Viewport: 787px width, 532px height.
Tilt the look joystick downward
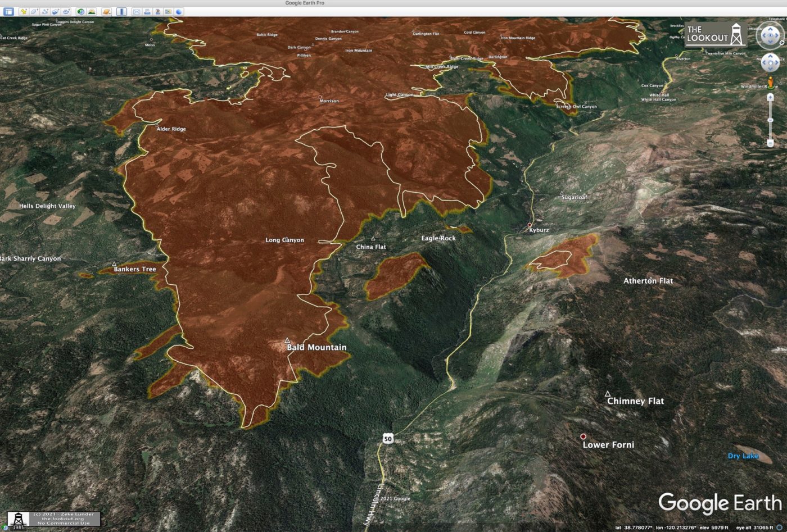point(770,42)
